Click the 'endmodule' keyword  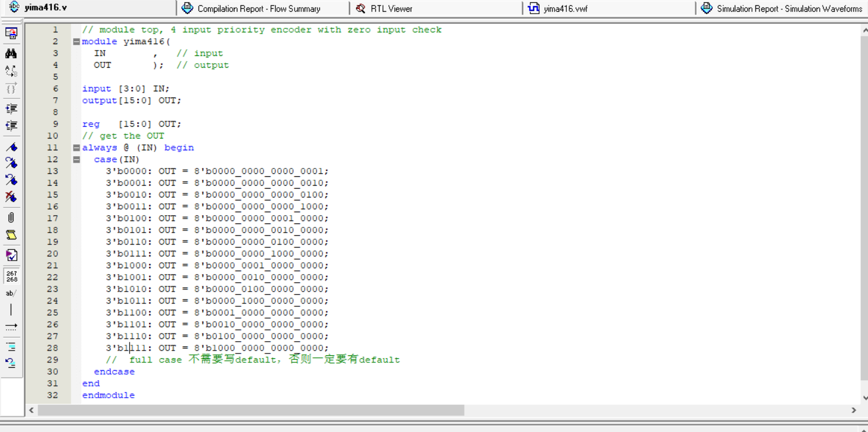tap(108, 395)
